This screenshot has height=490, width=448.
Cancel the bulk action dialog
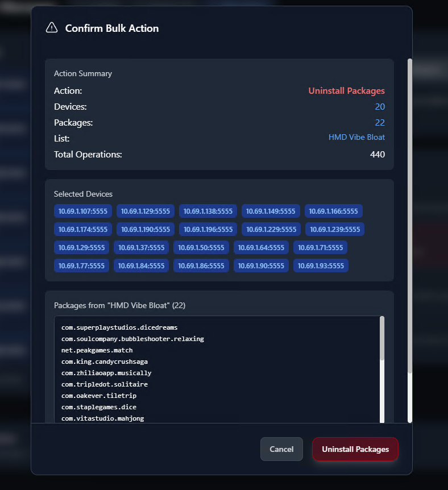click(x=281, y=449)
